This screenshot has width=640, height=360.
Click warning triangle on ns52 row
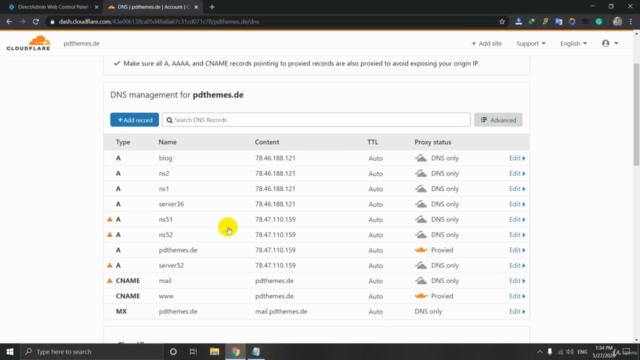click(x=109, y=235)
